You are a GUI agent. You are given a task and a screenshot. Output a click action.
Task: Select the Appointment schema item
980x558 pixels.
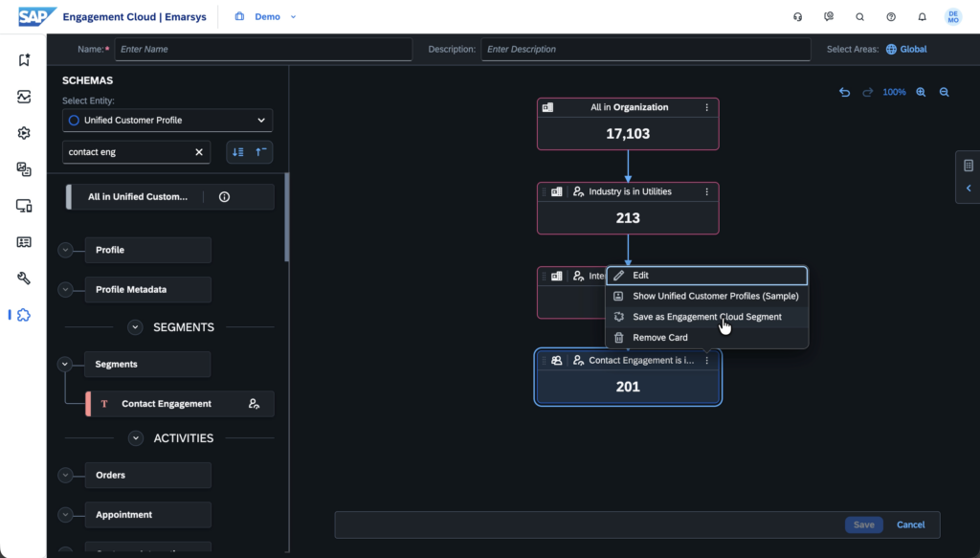pos(148,515)
